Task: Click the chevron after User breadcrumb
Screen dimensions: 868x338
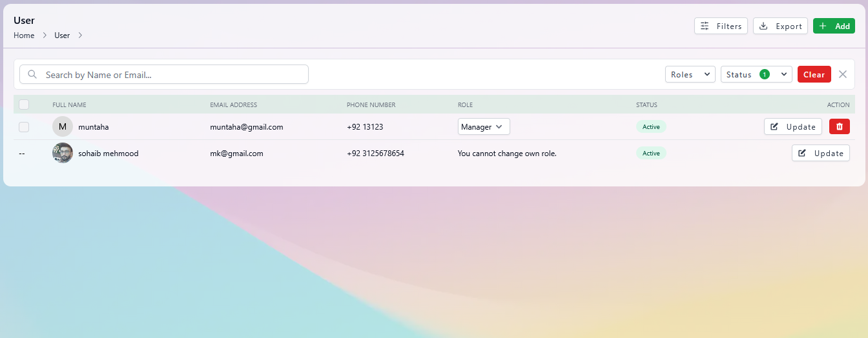Action: pos(80,35)
